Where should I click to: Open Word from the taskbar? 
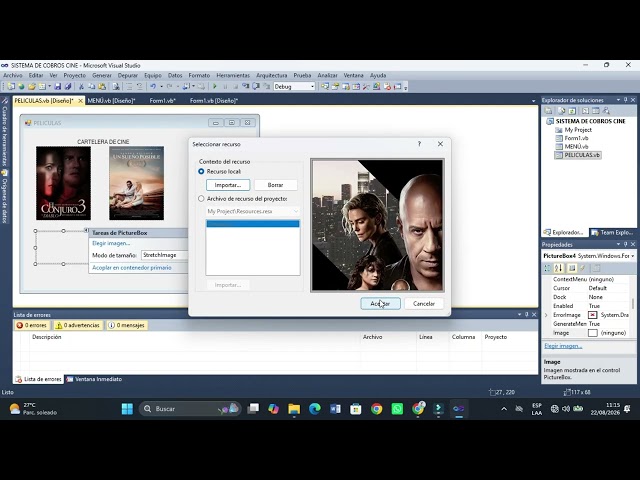click(x=335, y=409)
